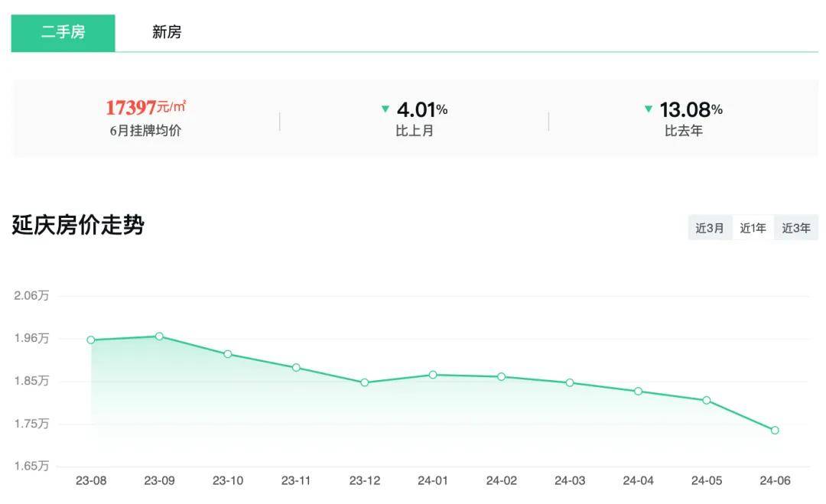Click the 23-10 chart data point
This screenshot has width=826, height=504.
click(228, 354)
